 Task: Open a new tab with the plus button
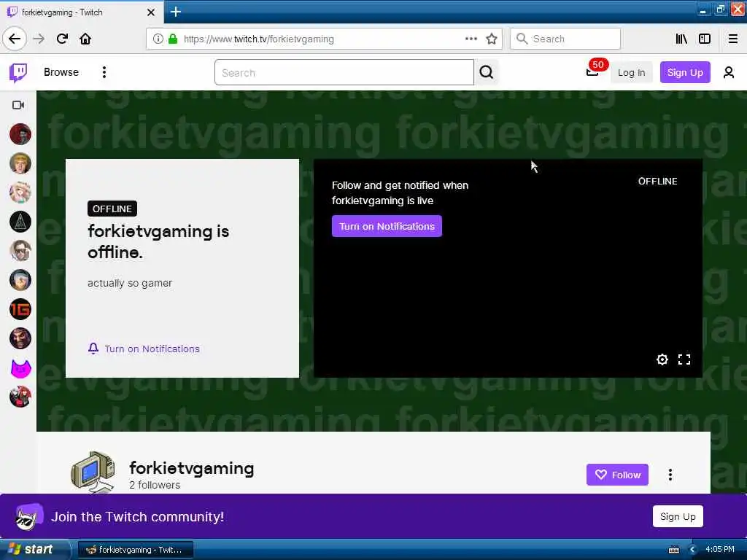176,12
